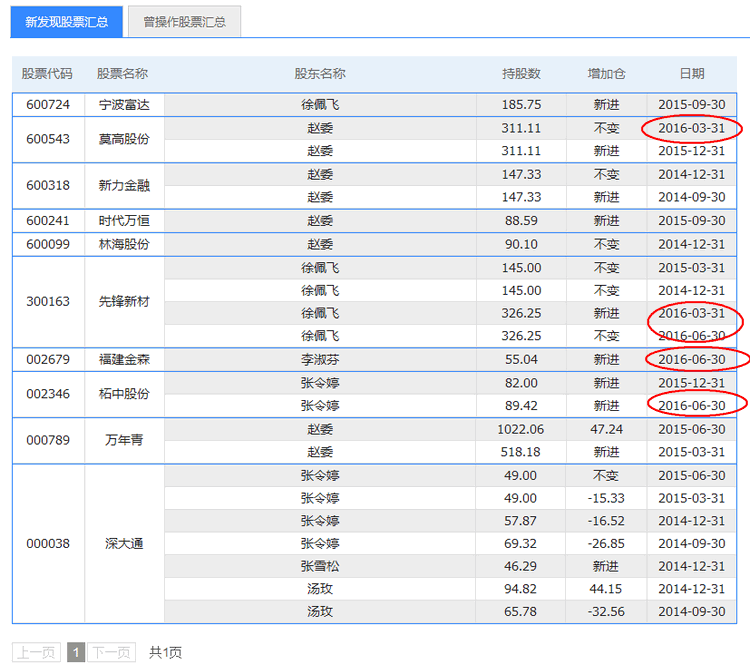Click holding value 55.04
750x665 pixels.
[521, 360]
